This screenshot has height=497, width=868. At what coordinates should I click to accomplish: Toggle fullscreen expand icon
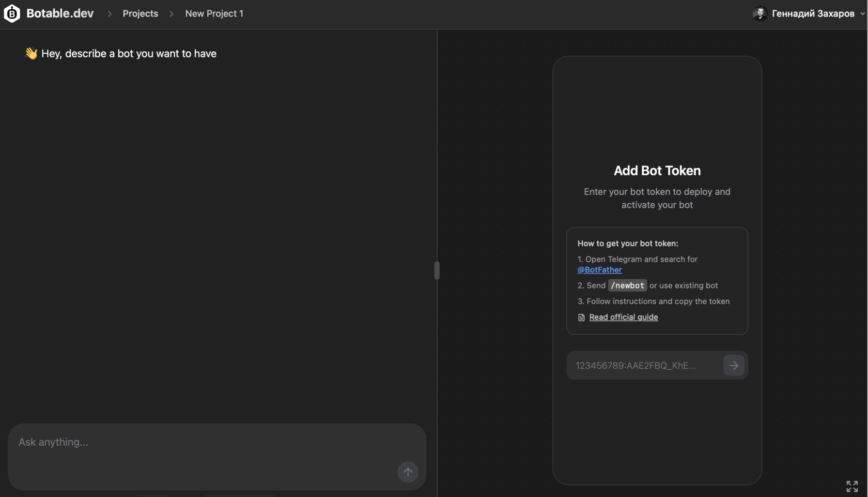[852, 486]
